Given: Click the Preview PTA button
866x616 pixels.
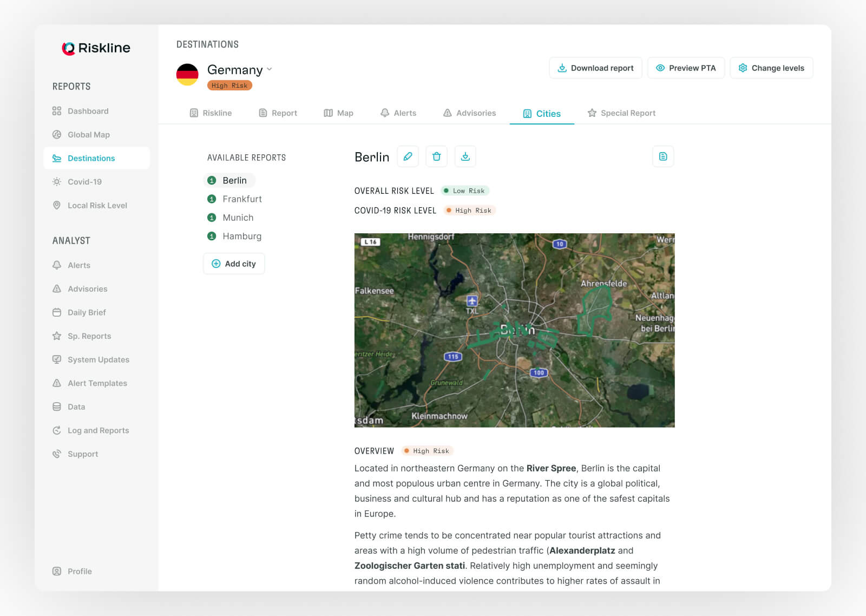Looking at the screenshot, I should tap(686, 68).
